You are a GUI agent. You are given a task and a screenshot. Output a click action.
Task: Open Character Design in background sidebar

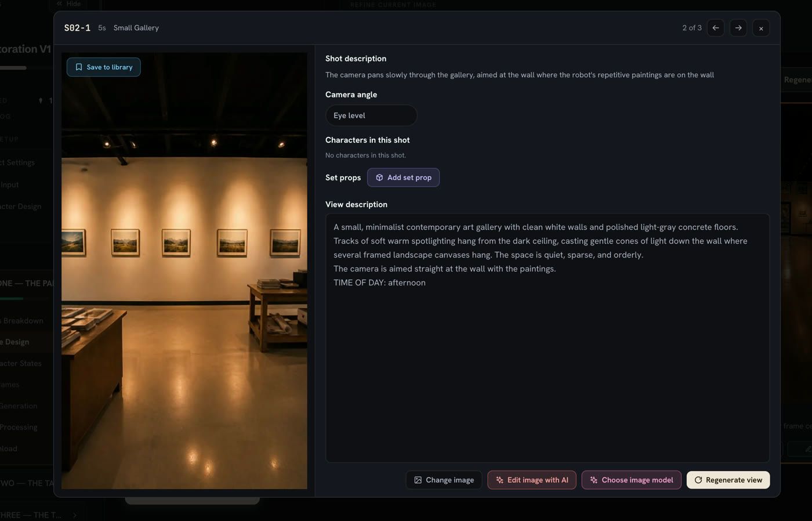coord(21,207)
